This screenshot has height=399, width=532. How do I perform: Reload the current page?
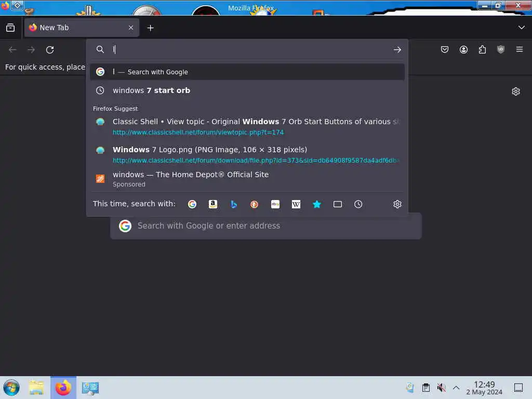50,50
